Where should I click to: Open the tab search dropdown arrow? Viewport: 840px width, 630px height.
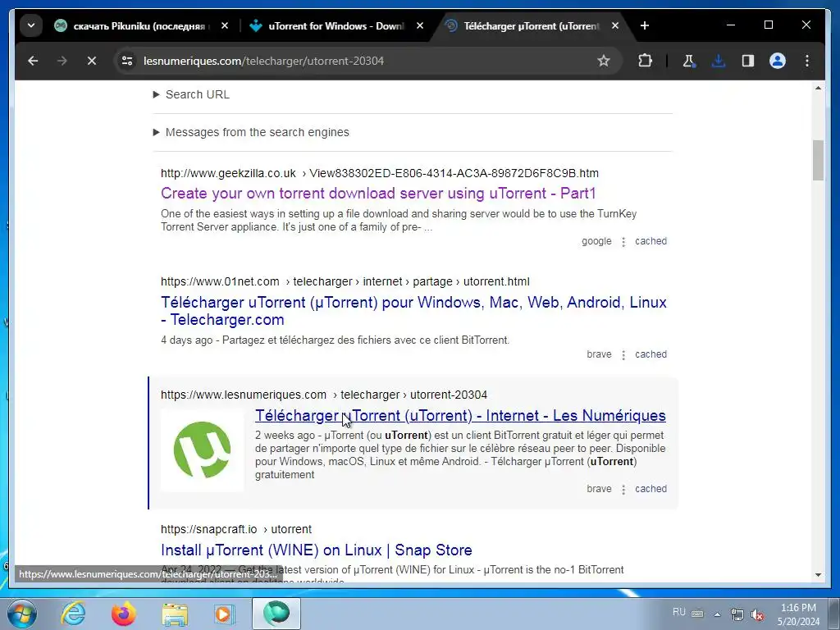pos(31,25)
